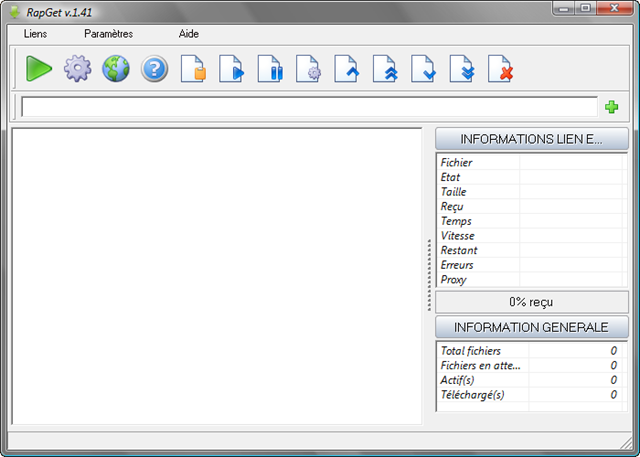Move link to top with double up arrow icon
This screenshot has width=640, height=457.
click(385, 69)
